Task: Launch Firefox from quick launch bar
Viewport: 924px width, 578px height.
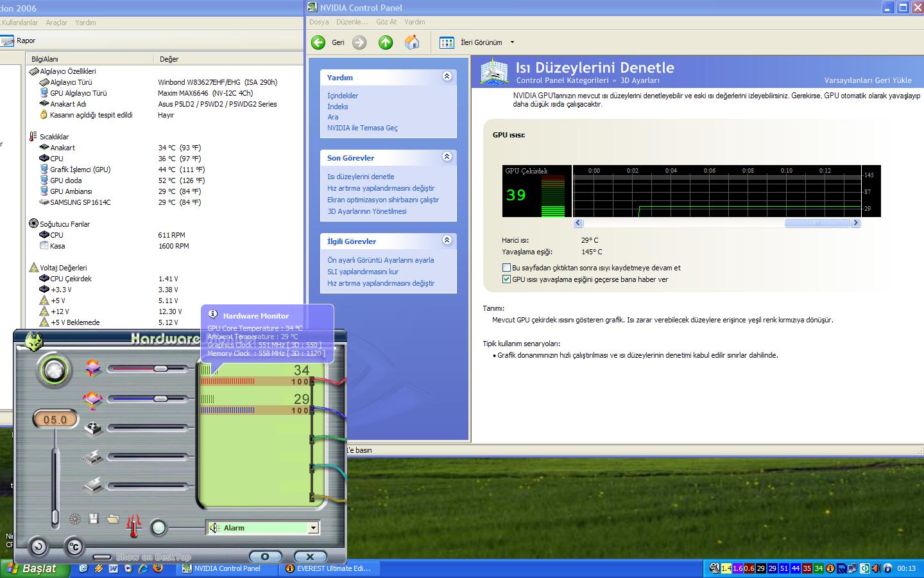Action: point(158,568)
